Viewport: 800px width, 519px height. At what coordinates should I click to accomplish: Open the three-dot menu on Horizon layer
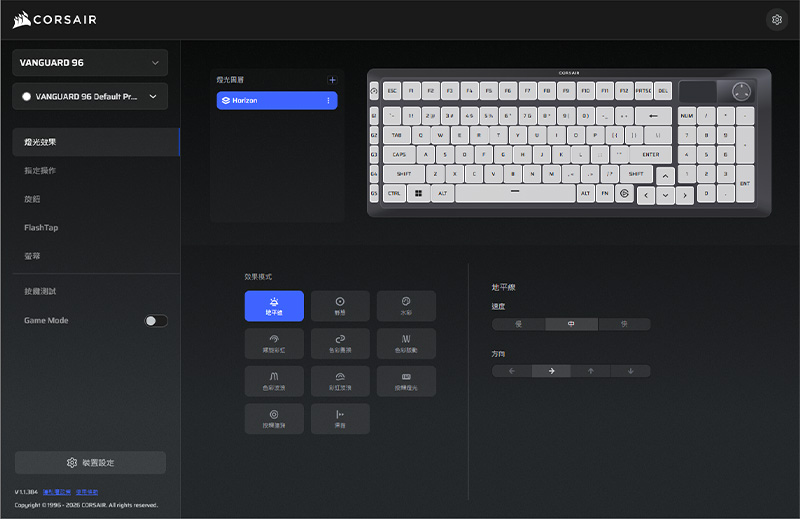328,101
